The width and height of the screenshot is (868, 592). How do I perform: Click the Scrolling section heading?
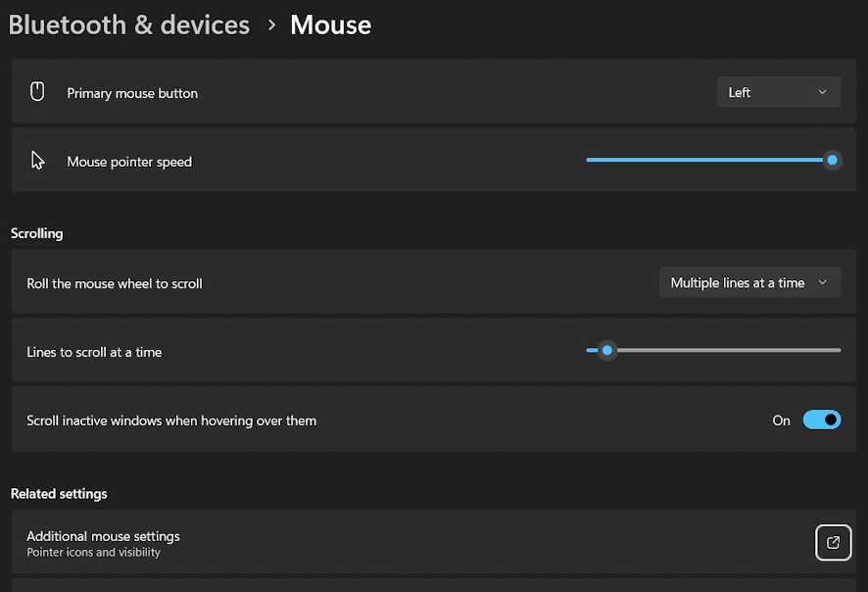pos(36,233)
